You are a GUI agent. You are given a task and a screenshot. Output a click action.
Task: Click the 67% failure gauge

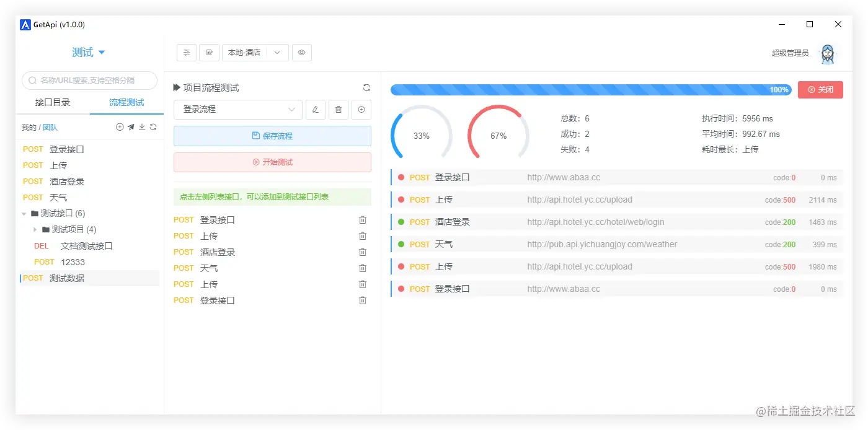point(498,136)
